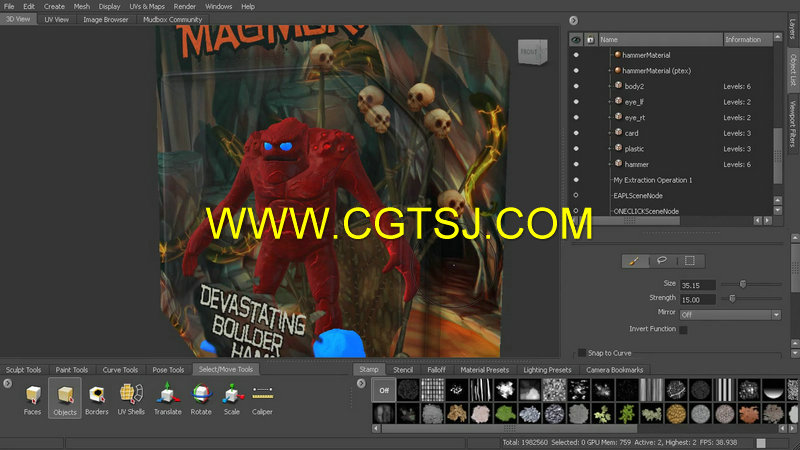Open the Camera Bookmarks tab

pos(615,369)
